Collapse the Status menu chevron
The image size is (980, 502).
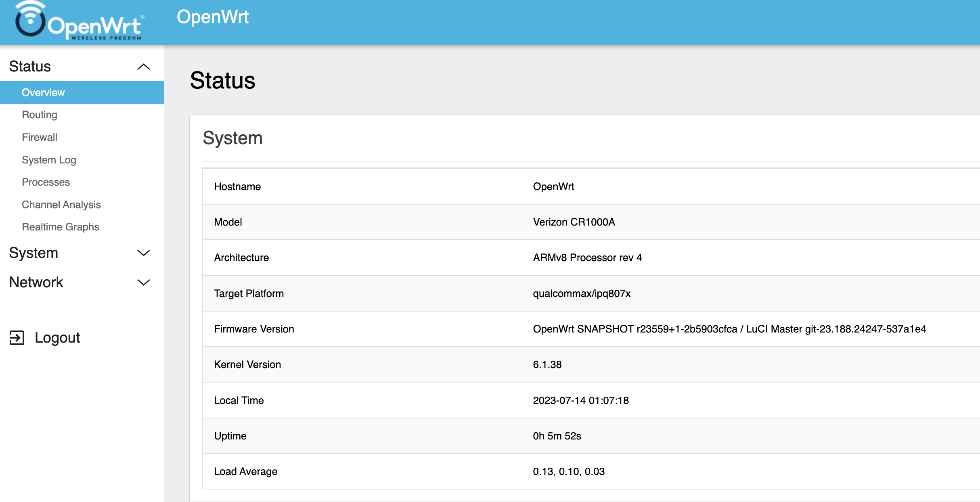tap(144, 67)
